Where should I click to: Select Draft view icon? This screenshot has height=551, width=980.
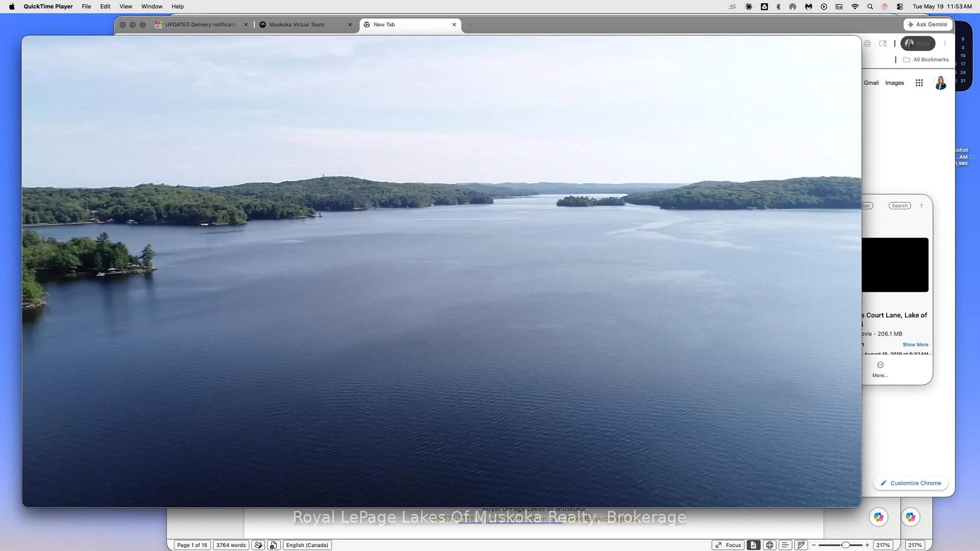[x=801, y=545]
